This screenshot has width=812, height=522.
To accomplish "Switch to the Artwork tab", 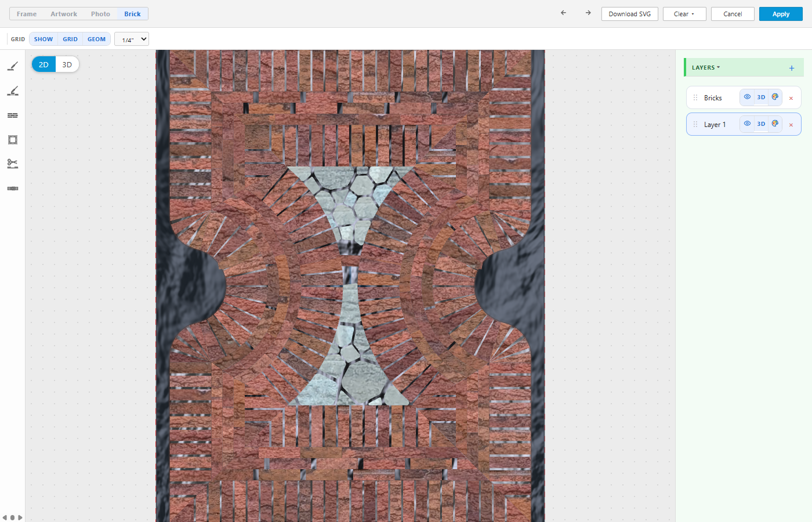I will pos(64,14).
